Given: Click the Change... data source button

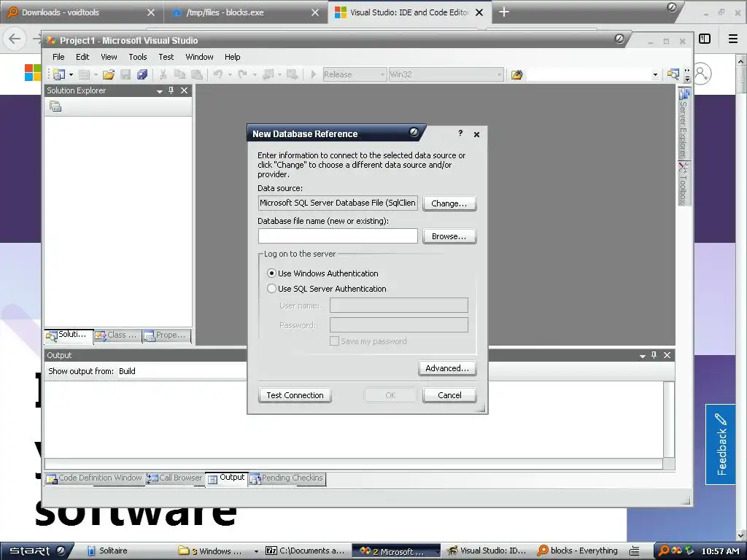Looking at the screenshot, I should (x=449, y=203).
